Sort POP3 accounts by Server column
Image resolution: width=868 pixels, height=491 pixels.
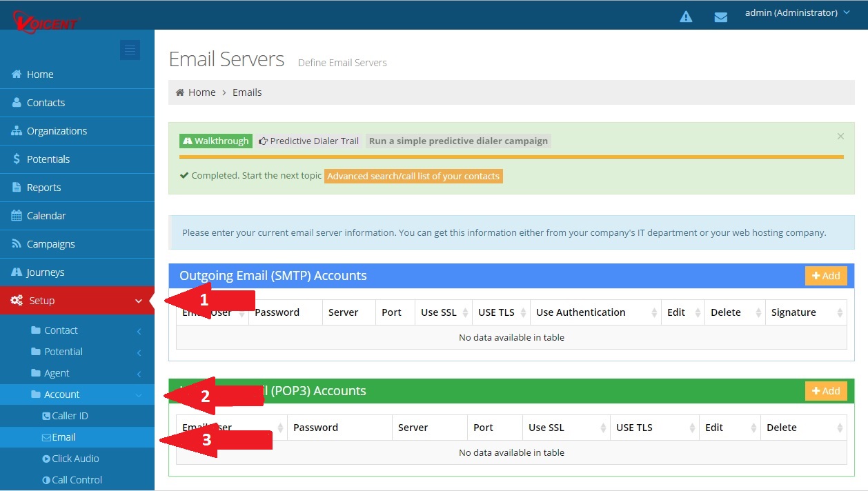tap(412, 428)
